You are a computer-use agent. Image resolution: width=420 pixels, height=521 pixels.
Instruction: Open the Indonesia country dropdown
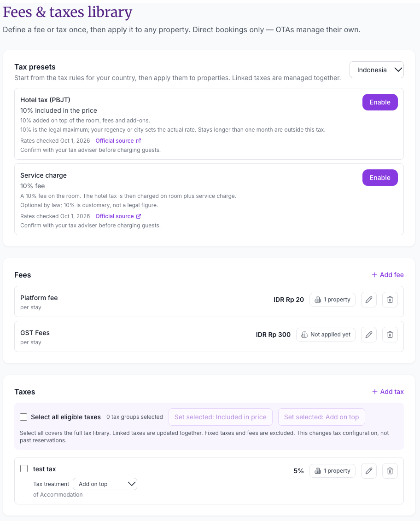coord(376,70)
